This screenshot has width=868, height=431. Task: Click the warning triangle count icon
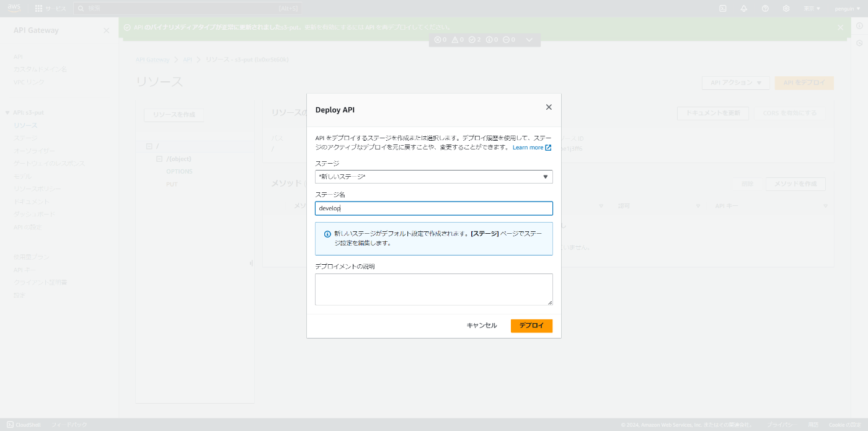(455, 40)
